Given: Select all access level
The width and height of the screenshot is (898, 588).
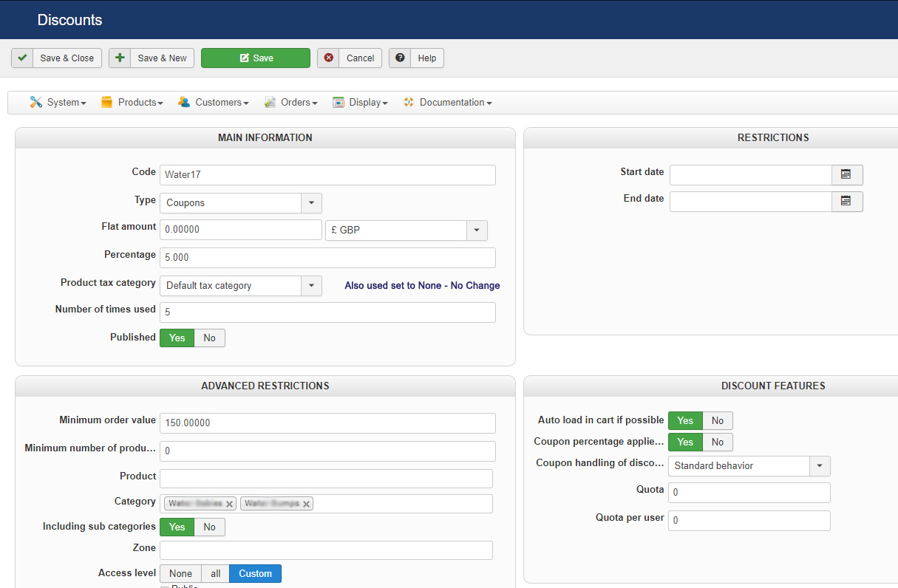Looking at the screenshot, I should 216,573.
